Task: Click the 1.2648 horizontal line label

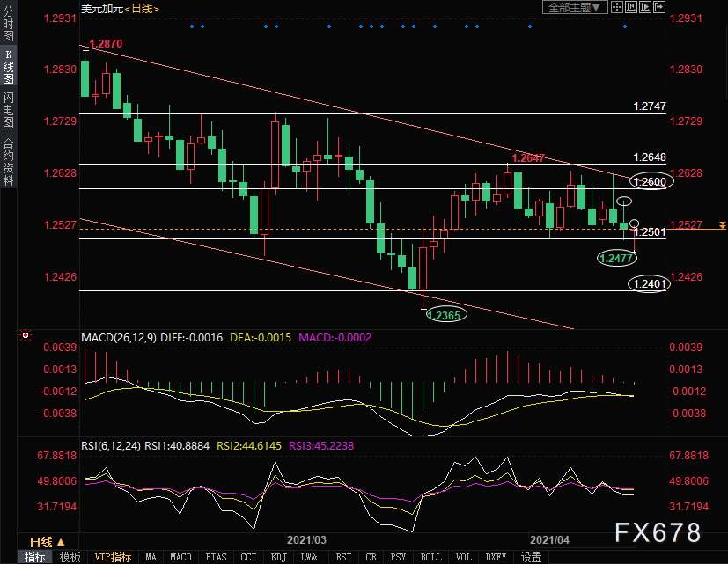Action: (x=650, y=157)
